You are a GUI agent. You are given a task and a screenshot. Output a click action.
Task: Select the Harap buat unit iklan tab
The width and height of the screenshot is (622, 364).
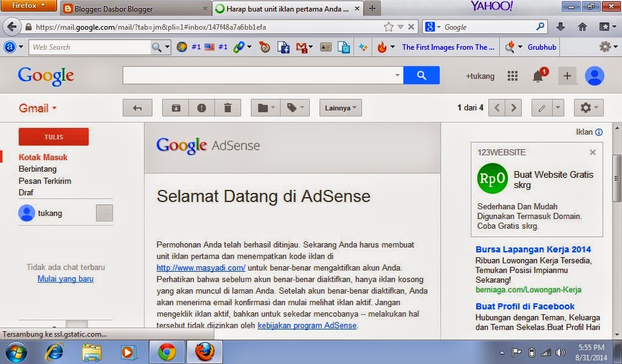287,8
